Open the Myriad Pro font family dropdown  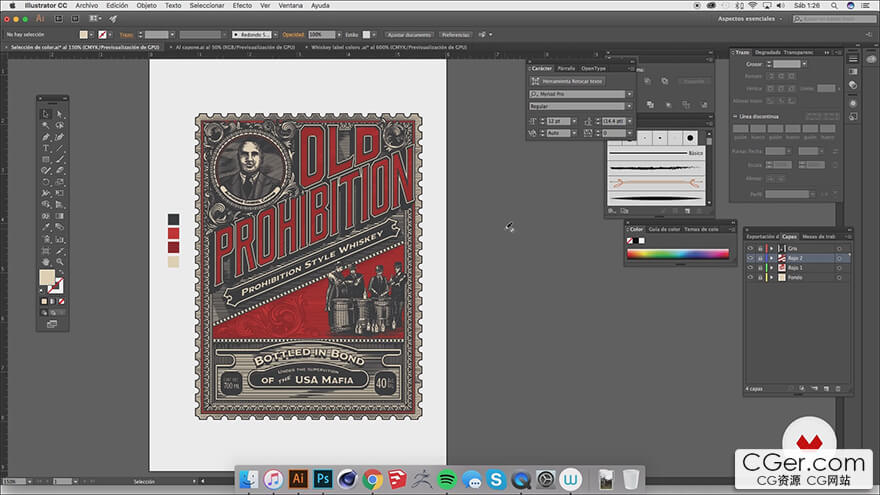(628, 94)
